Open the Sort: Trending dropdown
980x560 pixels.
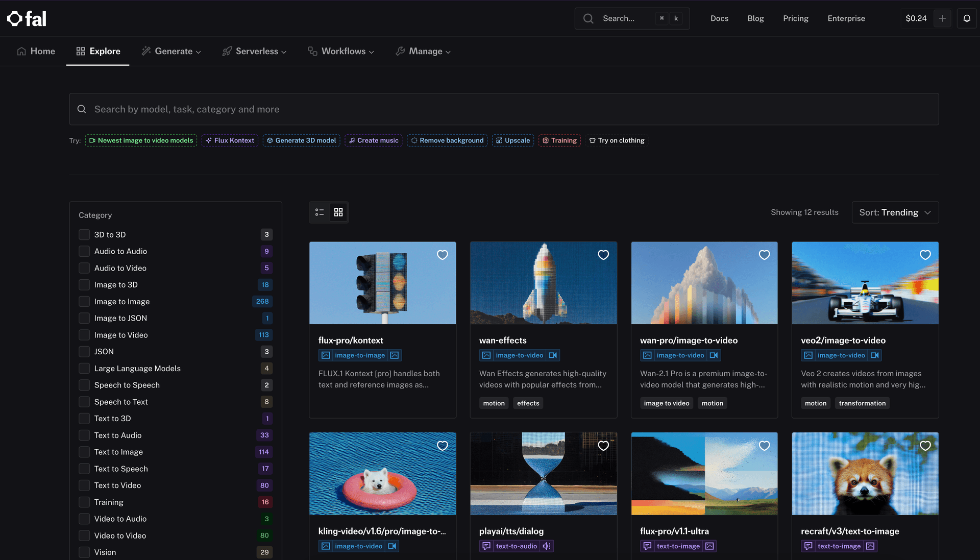click(x=895, y=212)
